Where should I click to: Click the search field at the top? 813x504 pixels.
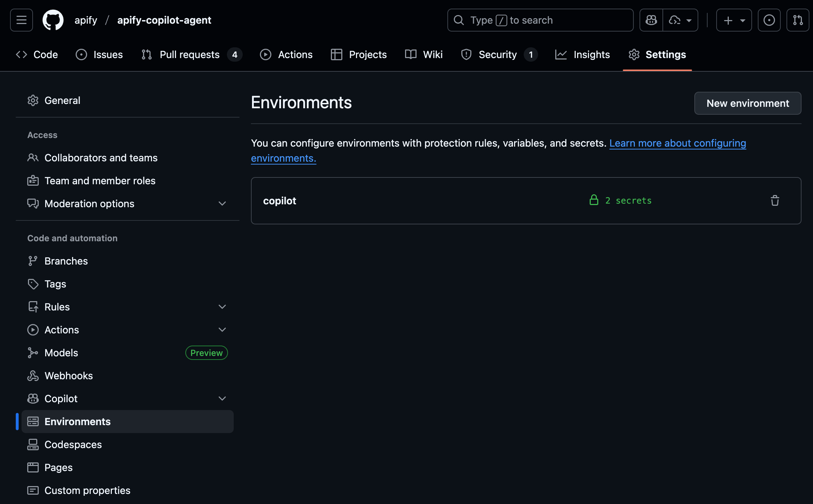(540, 20)
